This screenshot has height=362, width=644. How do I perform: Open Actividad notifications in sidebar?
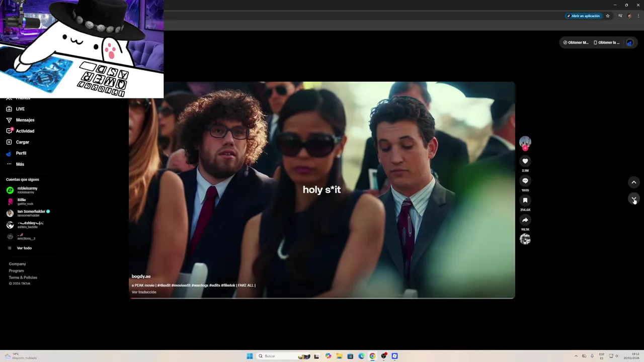(20, 131)
